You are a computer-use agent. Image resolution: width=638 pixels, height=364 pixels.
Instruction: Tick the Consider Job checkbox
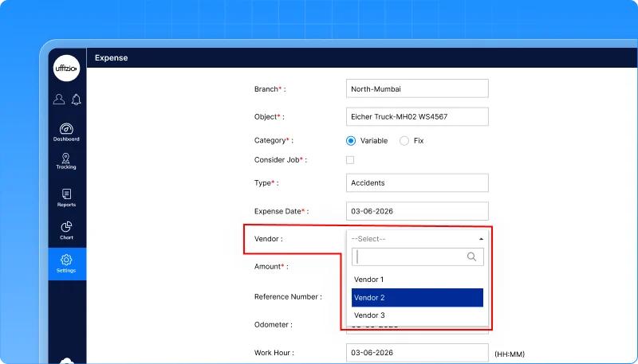350,159
